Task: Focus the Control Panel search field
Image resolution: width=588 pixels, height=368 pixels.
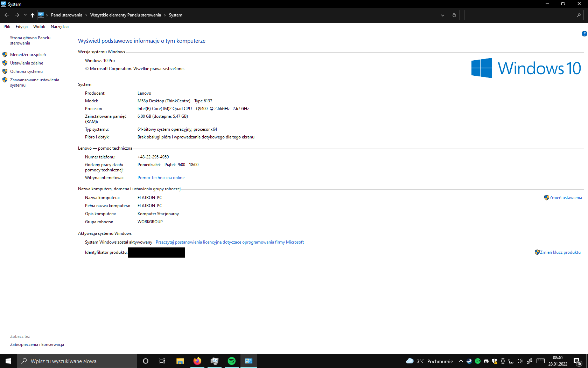Action: pyautogui.click(x=519, y=15)
